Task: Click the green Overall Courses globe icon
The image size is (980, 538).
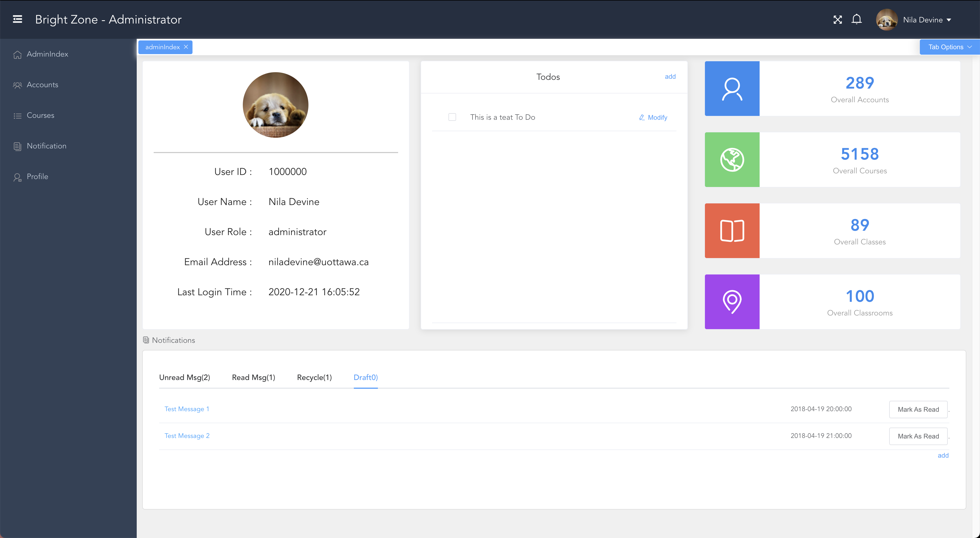Action: (731, 160)
